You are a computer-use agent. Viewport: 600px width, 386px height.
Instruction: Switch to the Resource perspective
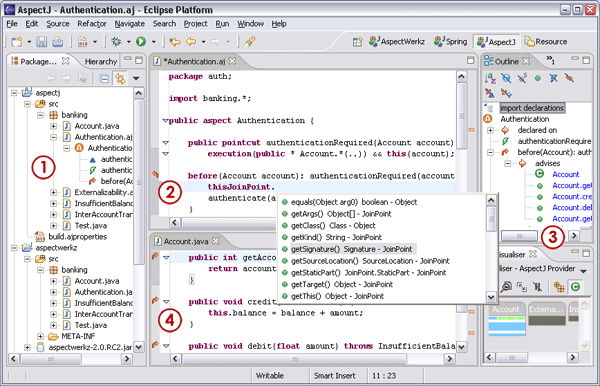coord(546,41)
